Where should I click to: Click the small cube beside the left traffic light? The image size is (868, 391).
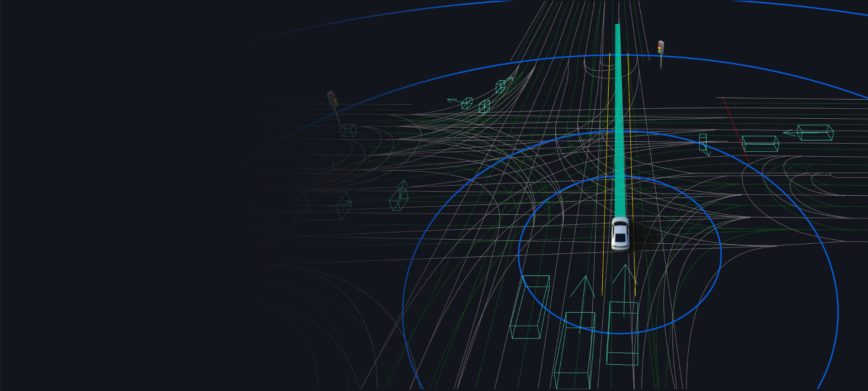pyautogui.click(x=348, y=130)
